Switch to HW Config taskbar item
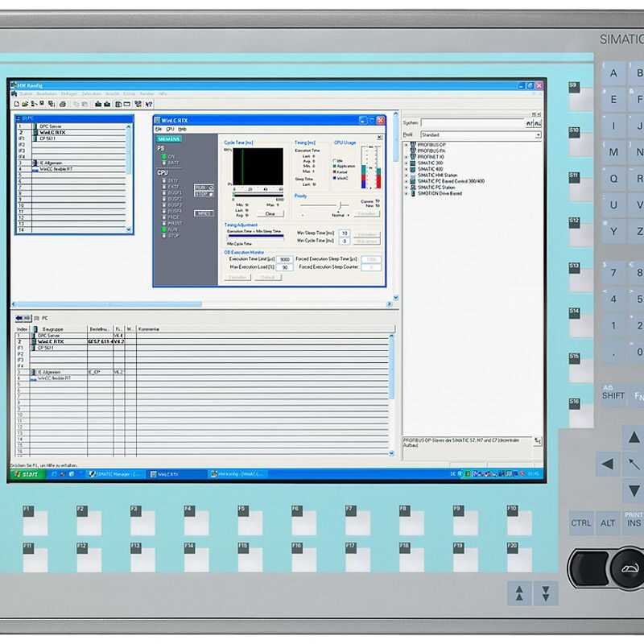This screenshot has height=644, width=644. (x=236, y=474)
